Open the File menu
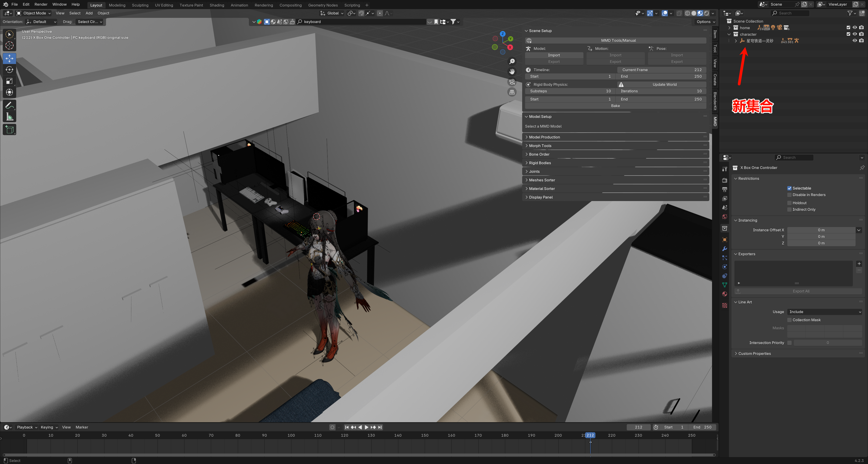Viewport: 868px width, 464px height. (14, 4)
